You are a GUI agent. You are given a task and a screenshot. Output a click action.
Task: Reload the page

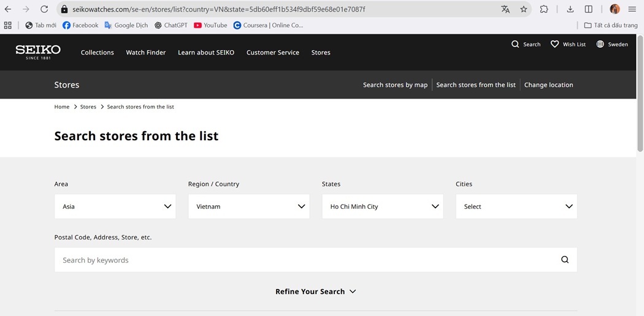[x=44, y=9]
